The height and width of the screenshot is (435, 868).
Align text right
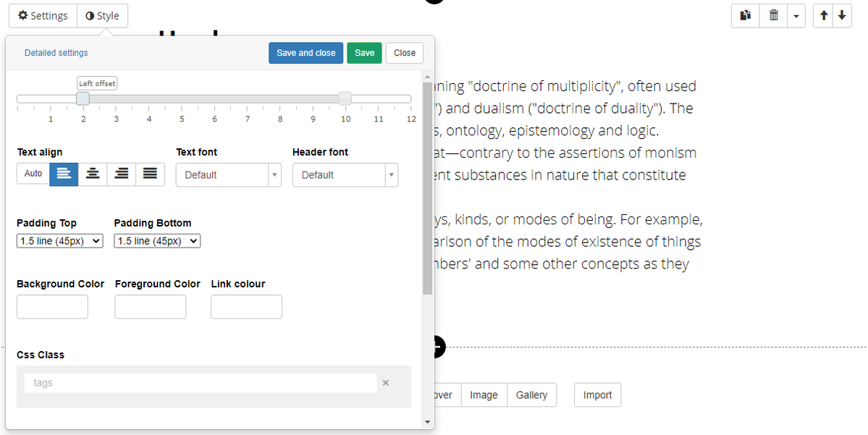(x=121, y=174)
